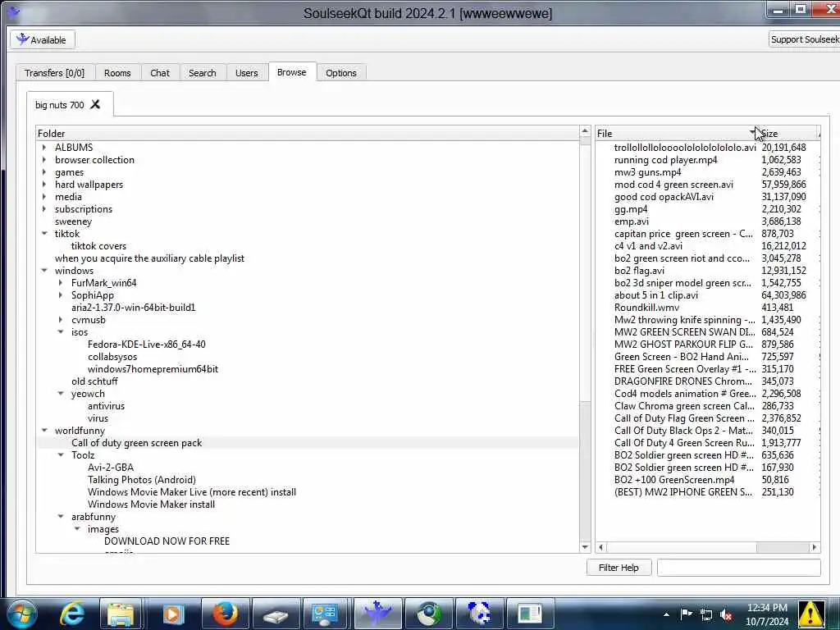Launch Internet Explorer from the taskbar
This screenshot has height=630, width=840.
[72, 614]
